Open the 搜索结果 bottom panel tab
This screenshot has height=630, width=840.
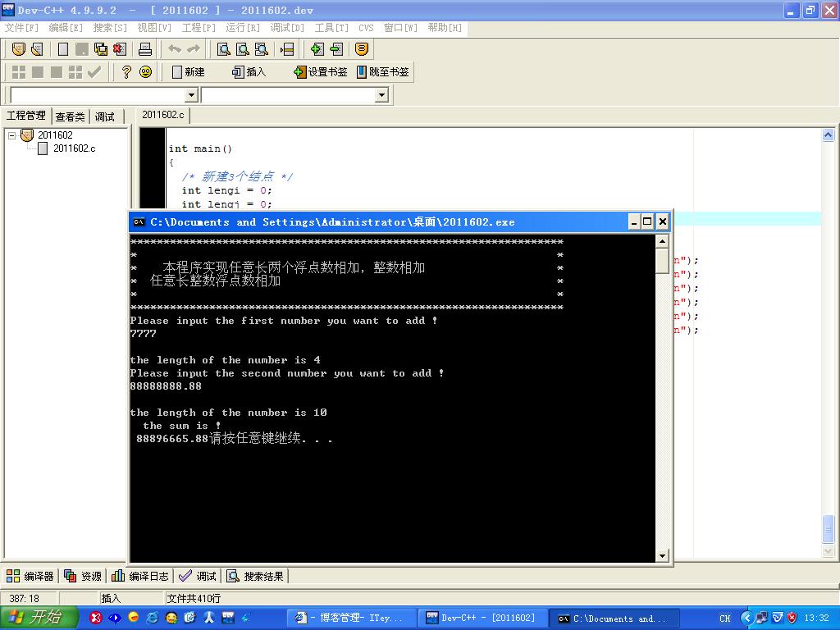255,577
